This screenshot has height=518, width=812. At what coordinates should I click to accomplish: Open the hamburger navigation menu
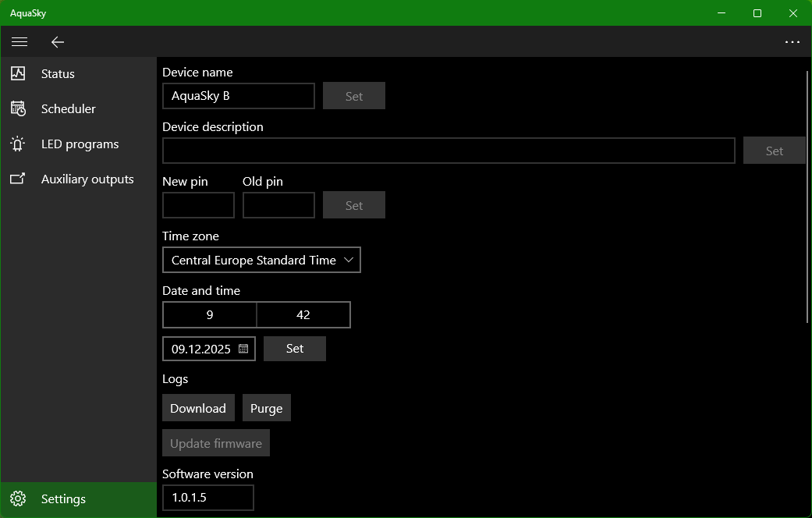click(20, 42)
